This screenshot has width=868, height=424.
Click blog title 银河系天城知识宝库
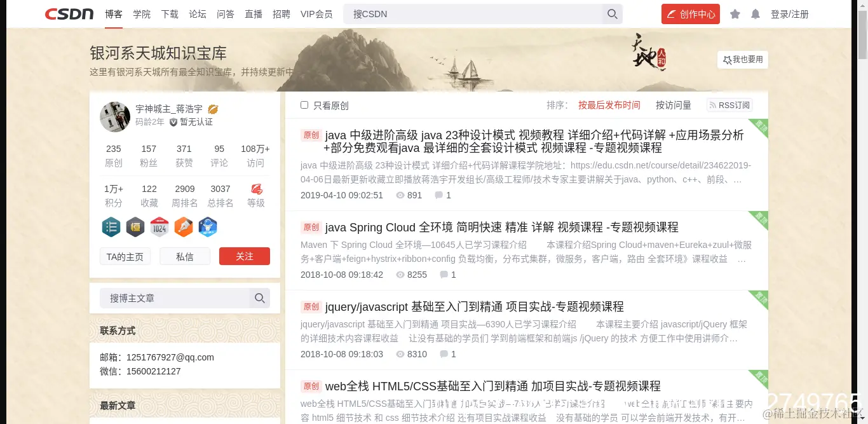click(158, 53)
